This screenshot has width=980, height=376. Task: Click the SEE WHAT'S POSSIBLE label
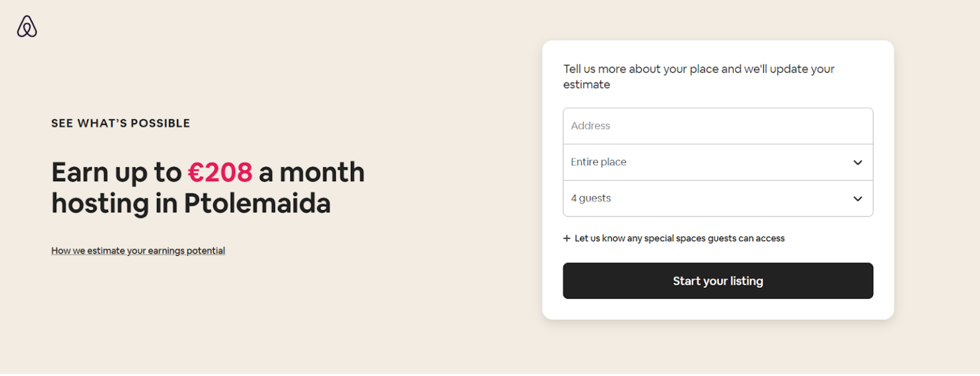tap(121, 123)
